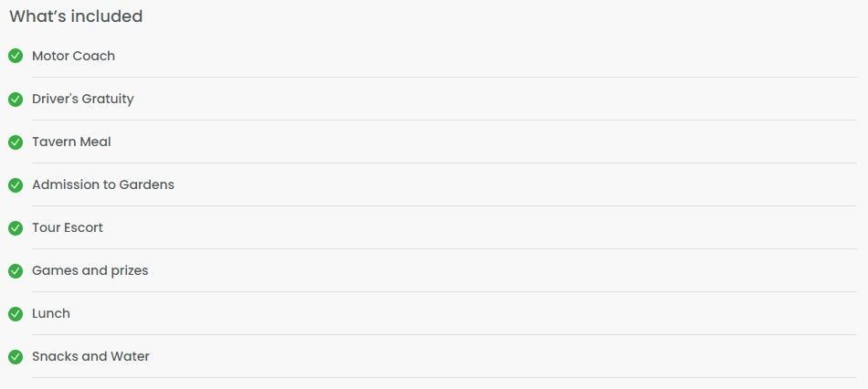Viewport: 868px width, 389px height.
Task: Click the green checkmark beside Motor Coach
Action: (x=16, y=56)
